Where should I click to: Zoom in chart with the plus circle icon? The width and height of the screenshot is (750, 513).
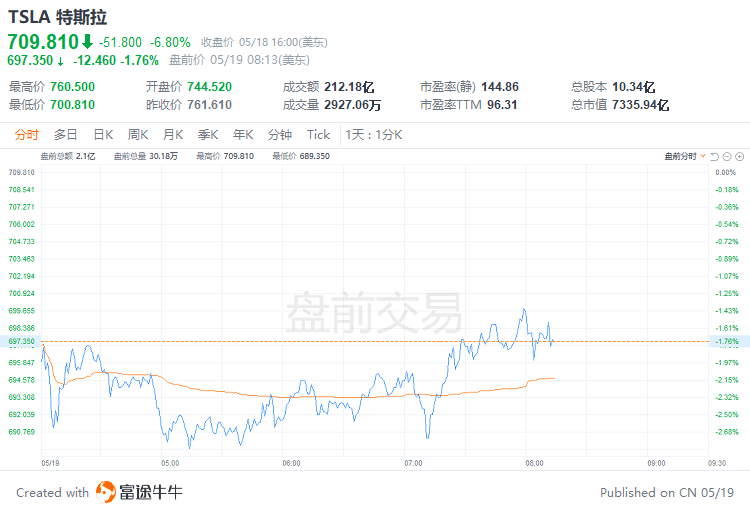(x=739, y=156)
